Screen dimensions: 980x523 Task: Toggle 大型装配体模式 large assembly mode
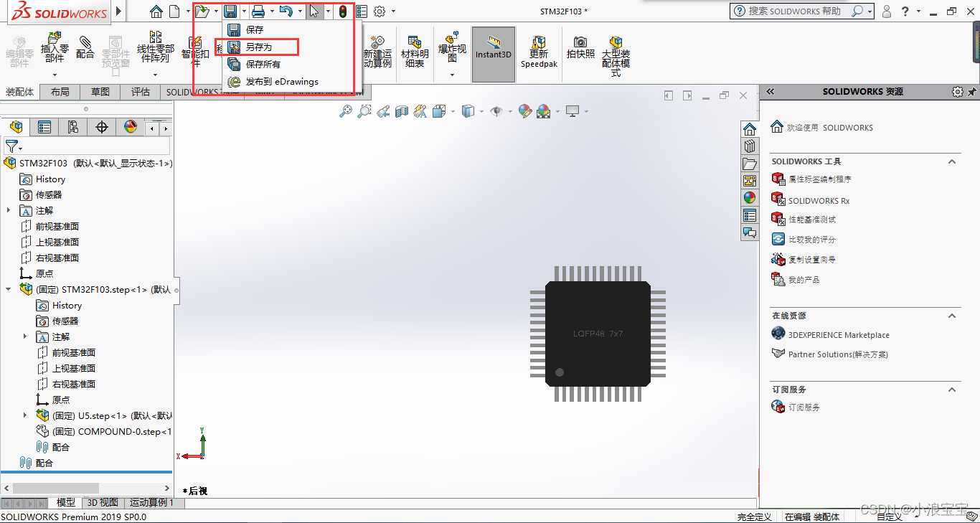pos(616,54)
